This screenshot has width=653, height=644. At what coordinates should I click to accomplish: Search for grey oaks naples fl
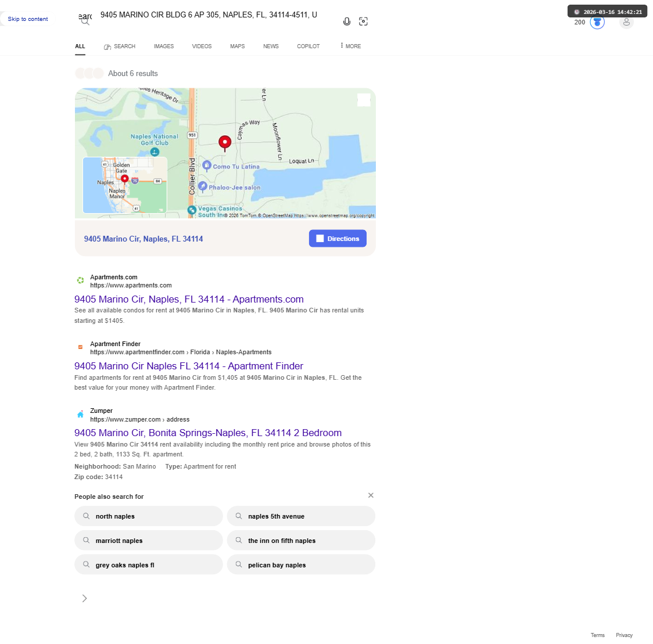coord(149,565)
